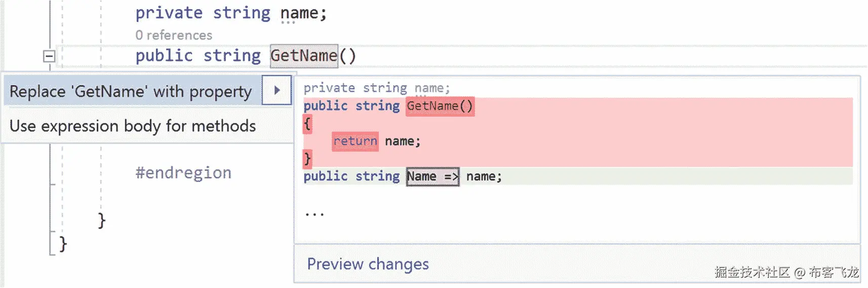Click the public keyword before GetName in the editor
Screen dimensions: 868x288
point(164,55)
